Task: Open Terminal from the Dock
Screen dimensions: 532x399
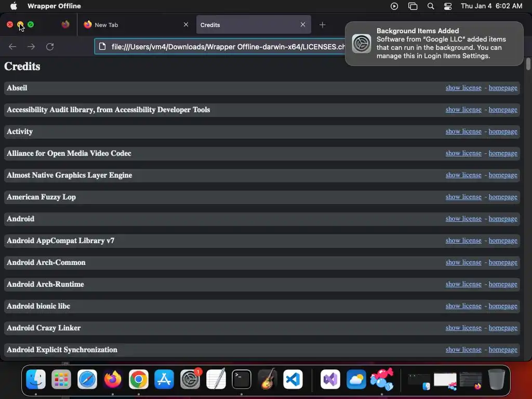Action: pyautogui.click(x=241, y=379)
